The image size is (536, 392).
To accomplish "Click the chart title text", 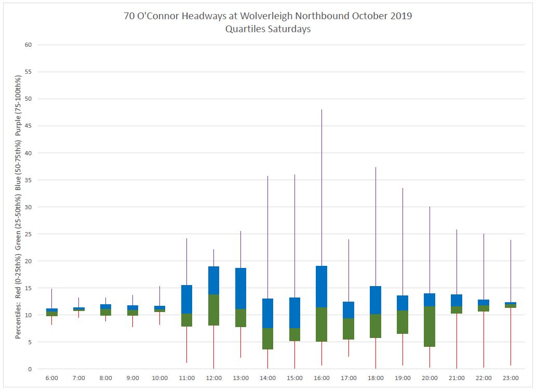I will [x=267, y=16].
